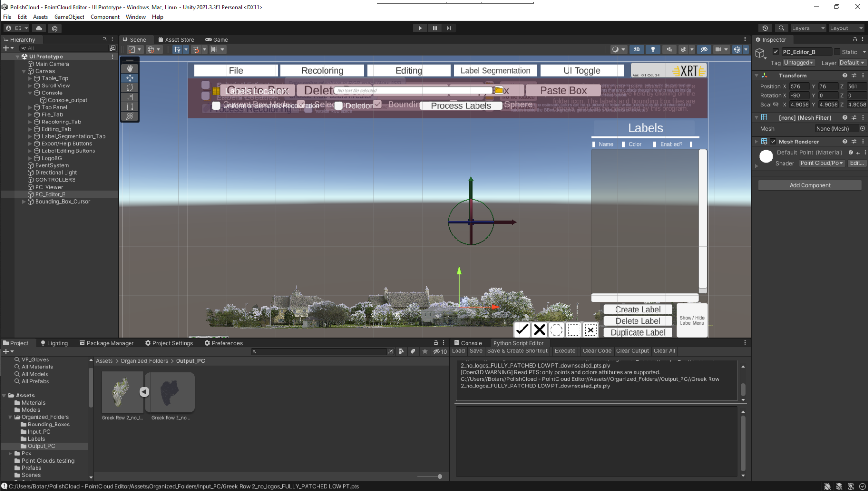Click search by label icon in Project
Image resolution: width=868 pixels, height=491 pixels.
[x=413, y=351]
